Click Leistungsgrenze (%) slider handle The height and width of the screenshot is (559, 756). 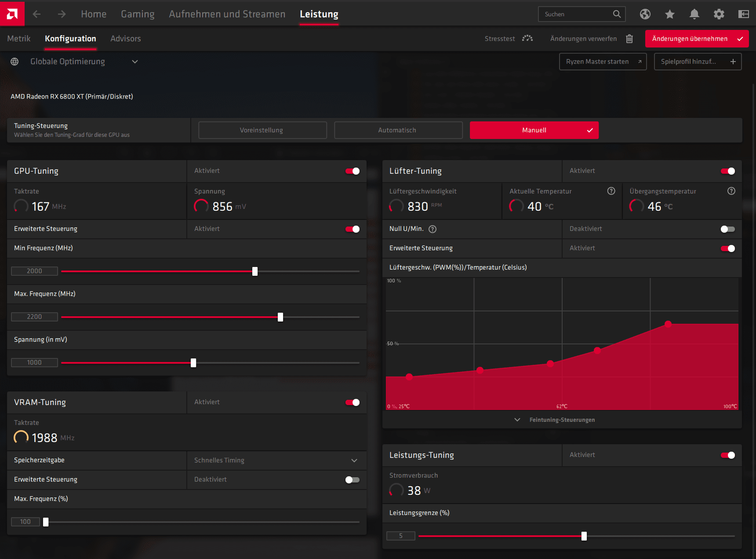[x=584, y=536]
